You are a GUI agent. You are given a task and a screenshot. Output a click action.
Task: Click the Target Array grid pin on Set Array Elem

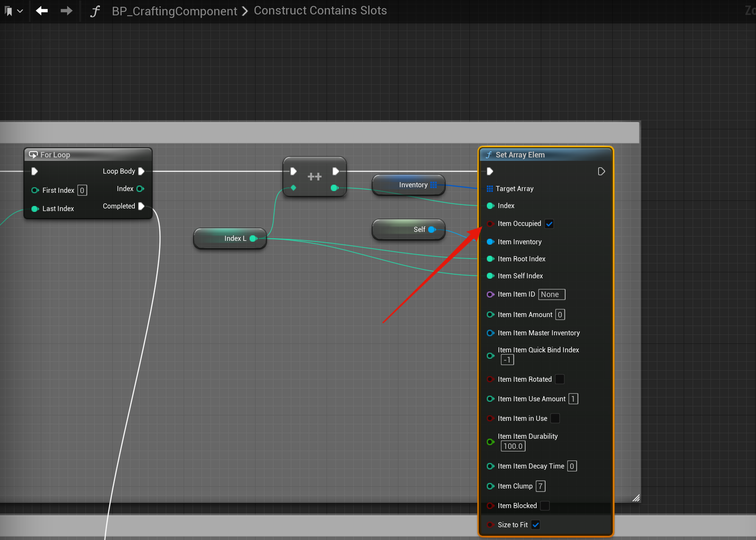[x=490, y=189]
